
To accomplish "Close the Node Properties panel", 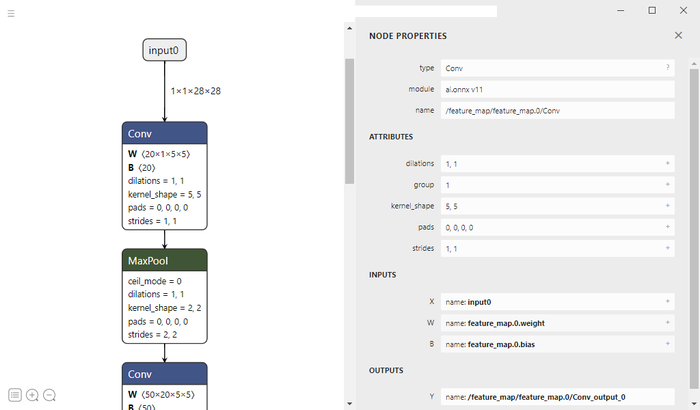I will [x=678, y=35].
